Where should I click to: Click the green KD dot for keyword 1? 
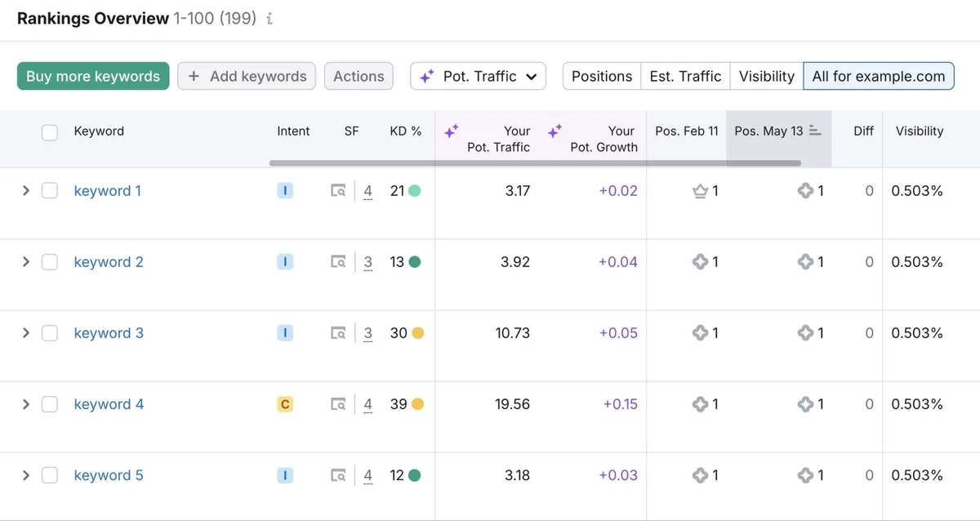pos(415,191)
